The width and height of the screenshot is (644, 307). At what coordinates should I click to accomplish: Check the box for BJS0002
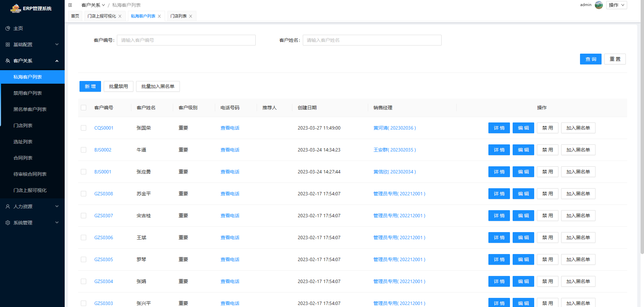click(x=84, y=150)
